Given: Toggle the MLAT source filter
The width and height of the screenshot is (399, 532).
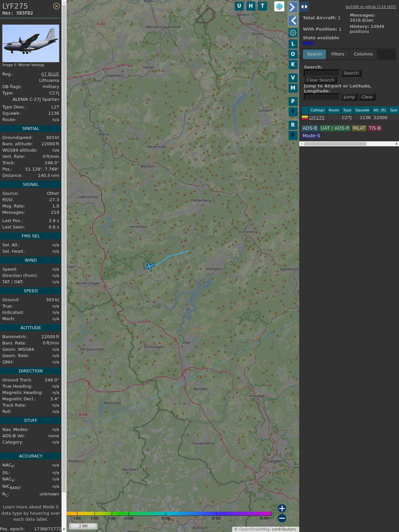Looking at the screenshot, I should [359, 128].
